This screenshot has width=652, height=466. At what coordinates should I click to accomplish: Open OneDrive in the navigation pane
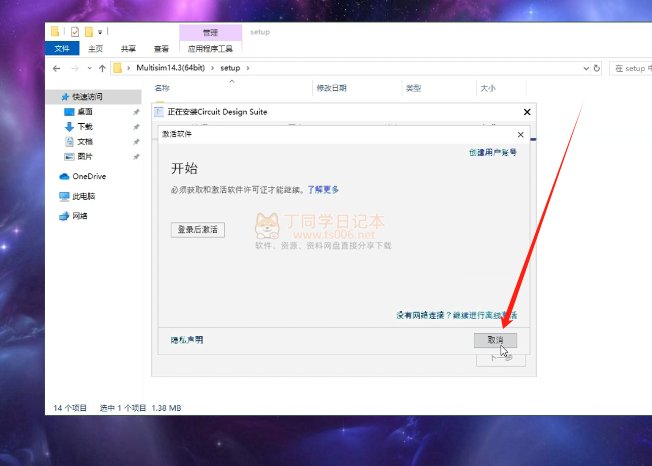point(87,176)
